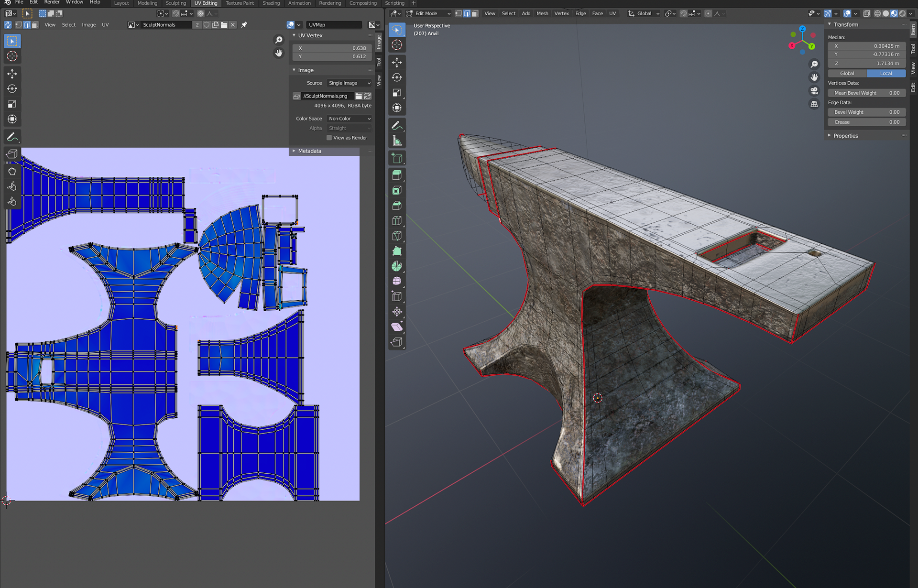Click edge Bevel Weight field

point(867,112)
